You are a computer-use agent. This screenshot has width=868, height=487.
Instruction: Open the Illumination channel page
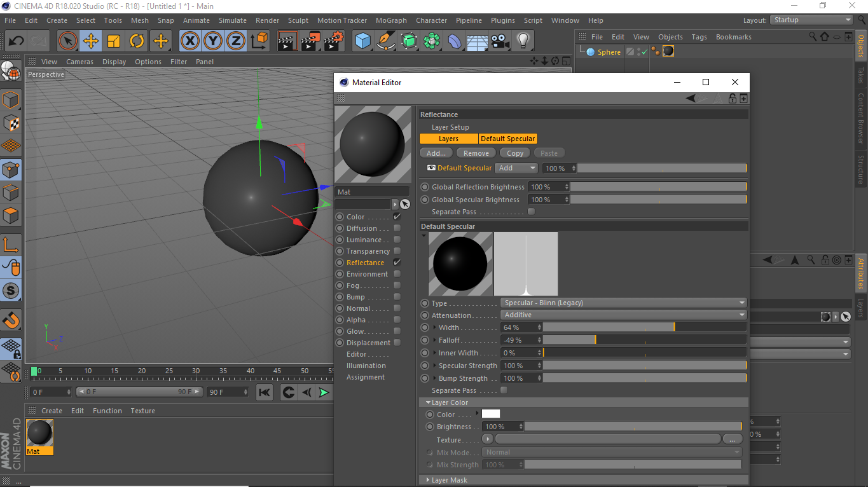[x=366, y=366]
